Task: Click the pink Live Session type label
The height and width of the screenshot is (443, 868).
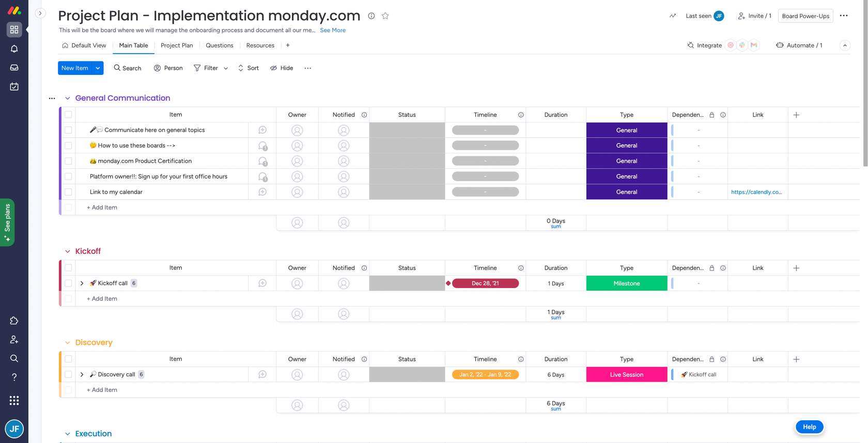Action: (x=627, y=374)
